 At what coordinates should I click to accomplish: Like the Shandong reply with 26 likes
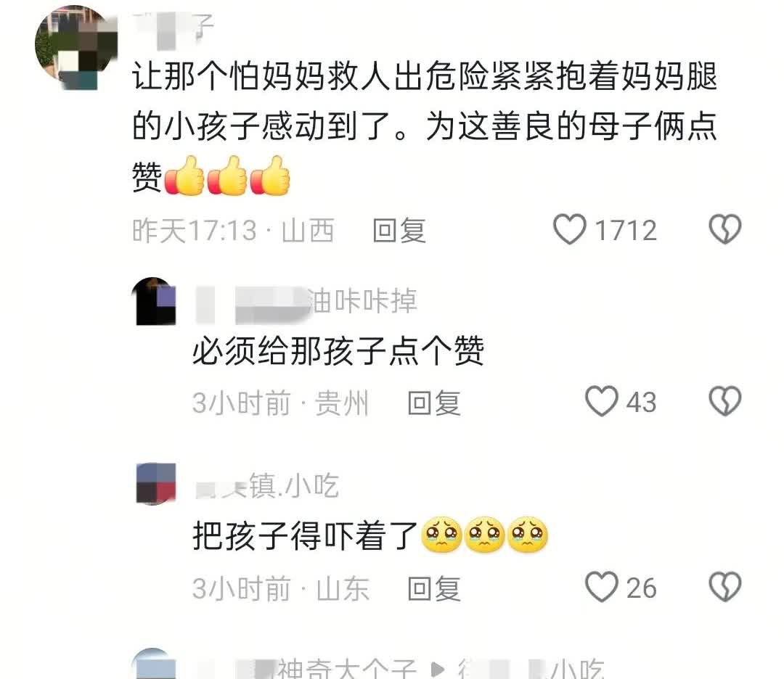(602, 587)
